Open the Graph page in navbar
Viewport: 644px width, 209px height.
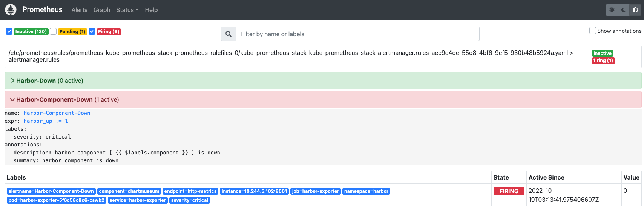tap(102, 10)
